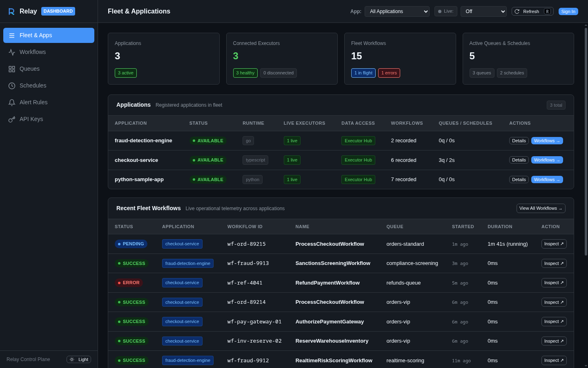
Task: Go to Workflows page in sidebar
Action: (x=49, y=52)
